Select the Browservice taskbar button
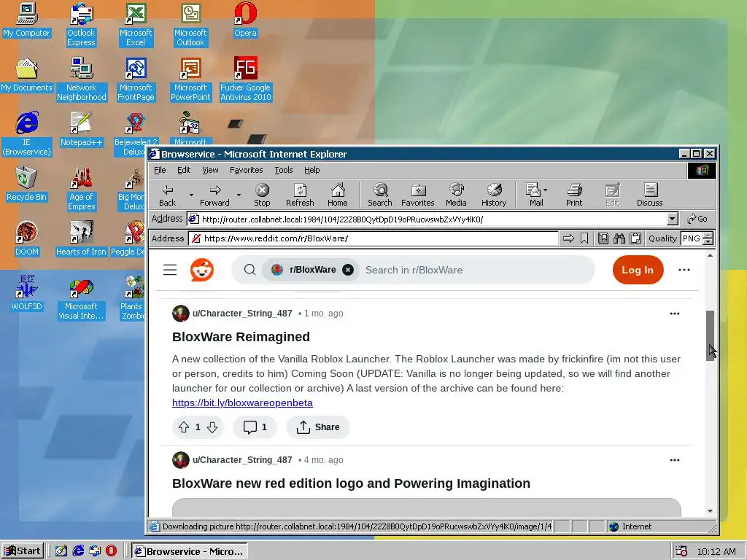 [x=190, y=551]
